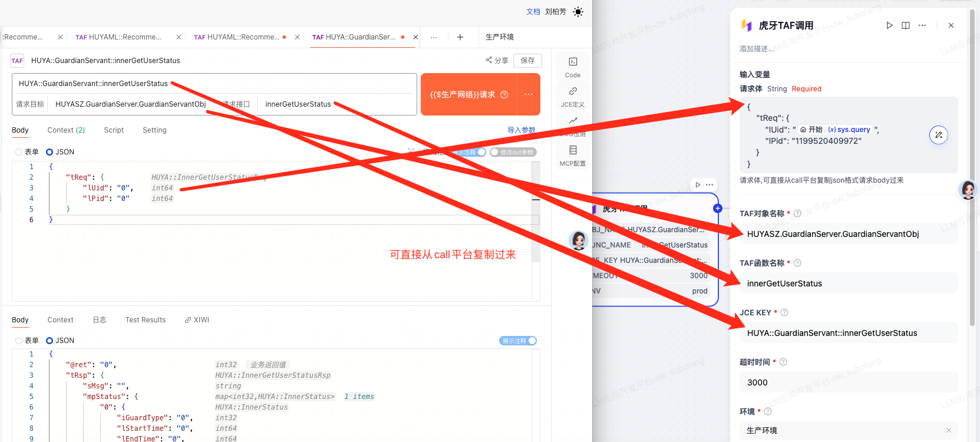The width and height of the screenshot is (980, 442).
Task: Open the Test Results tab
Action: tap(145, 320)
